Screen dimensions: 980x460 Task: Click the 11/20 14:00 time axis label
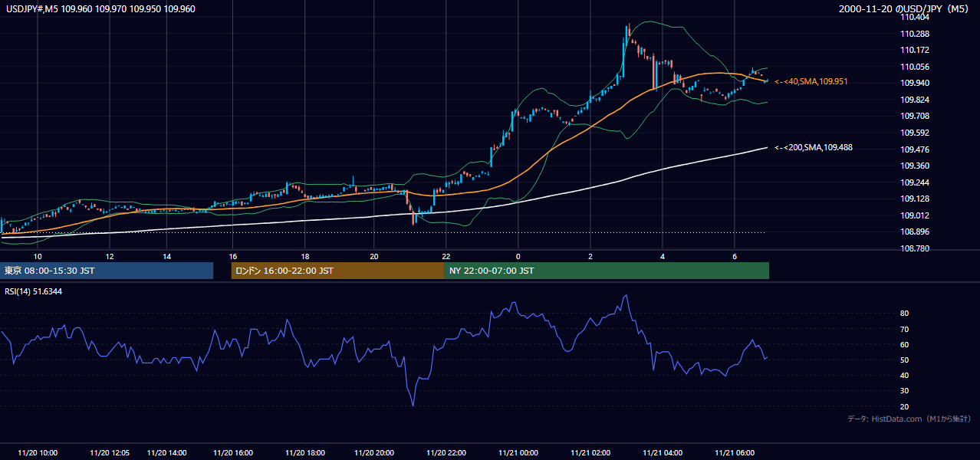click(167, 452)
